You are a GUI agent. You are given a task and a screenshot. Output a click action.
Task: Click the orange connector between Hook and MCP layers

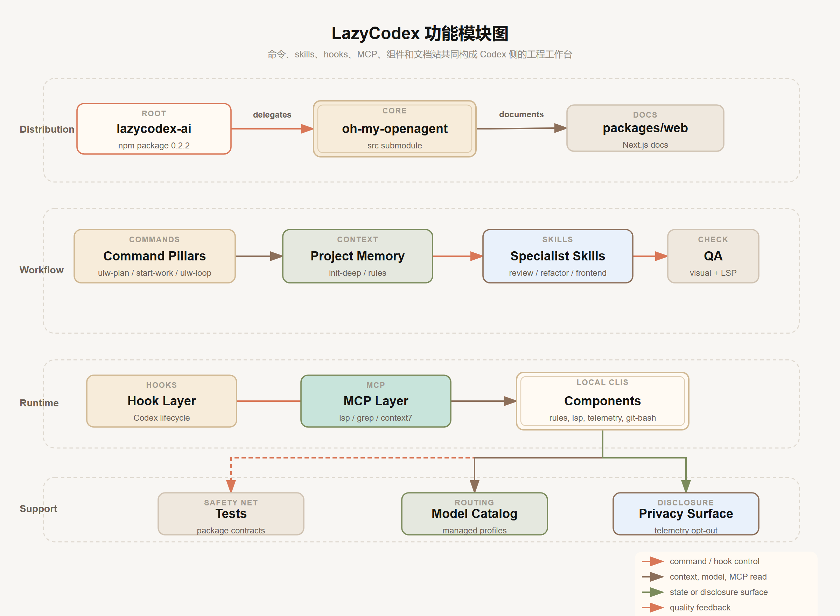coord(269,401)
